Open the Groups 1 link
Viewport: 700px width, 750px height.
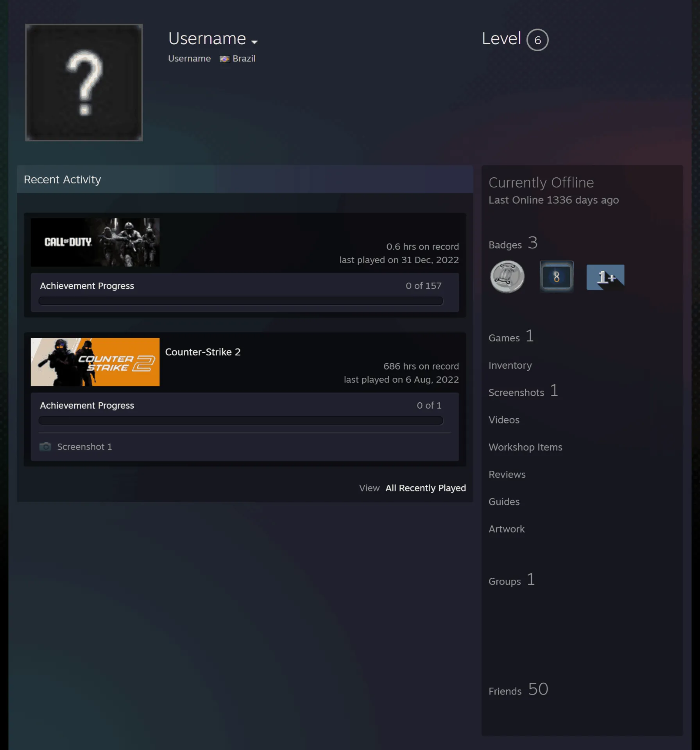(x=512, y=580)
